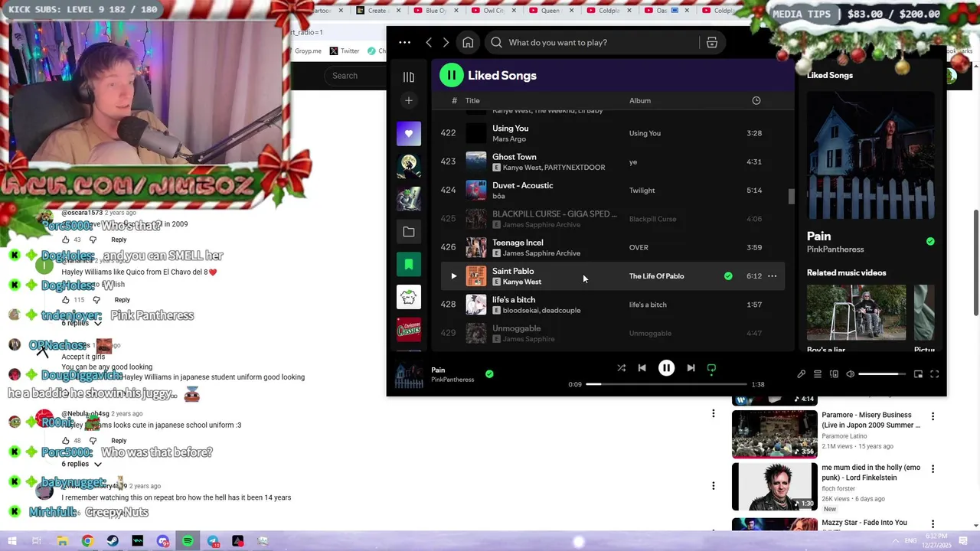980x551 pixels.
Task: Toggle liked checkmark in Now Playing panel
Action: [930, 242]
